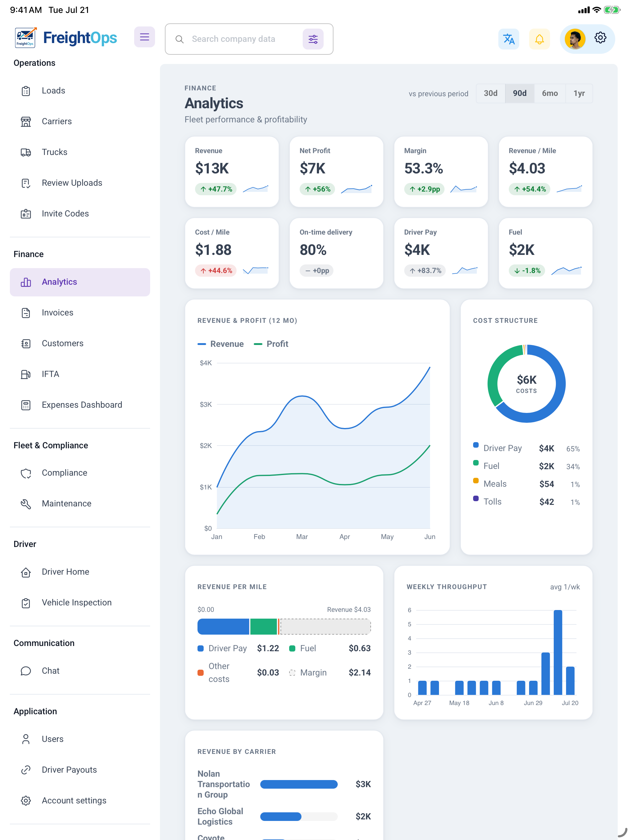The width and height of the screenshot is (630, 840).
Task: Open the Users person icon
Action: 26,739
